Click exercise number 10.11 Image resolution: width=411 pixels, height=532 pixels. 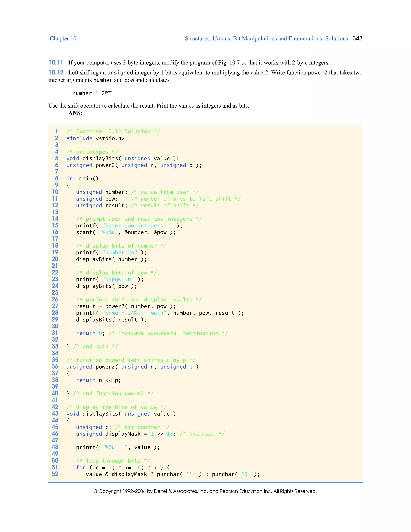click(56, 63)
